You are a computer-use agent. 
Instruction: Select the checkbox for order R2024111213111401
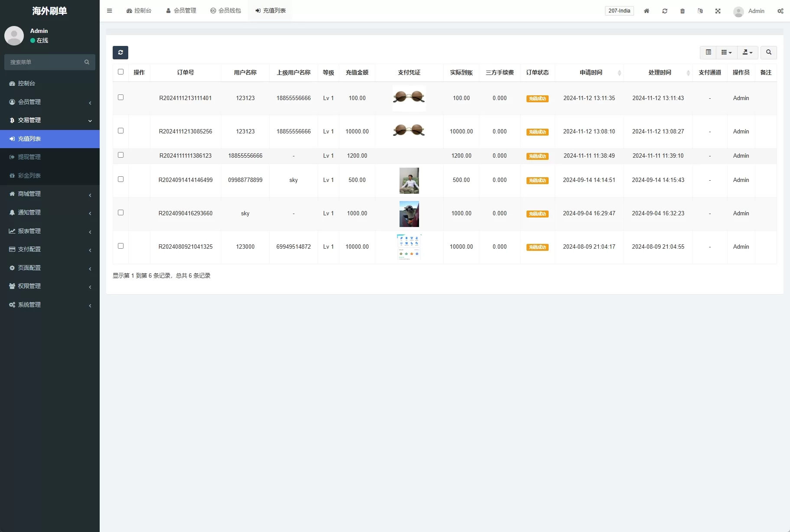[x=120, y=97]
